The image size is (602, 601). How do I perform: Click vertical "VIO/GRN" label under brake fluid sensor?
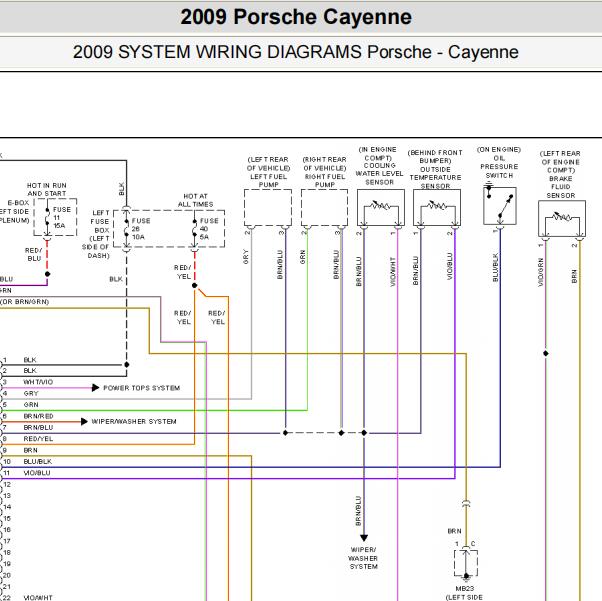(x=541, y=272)
